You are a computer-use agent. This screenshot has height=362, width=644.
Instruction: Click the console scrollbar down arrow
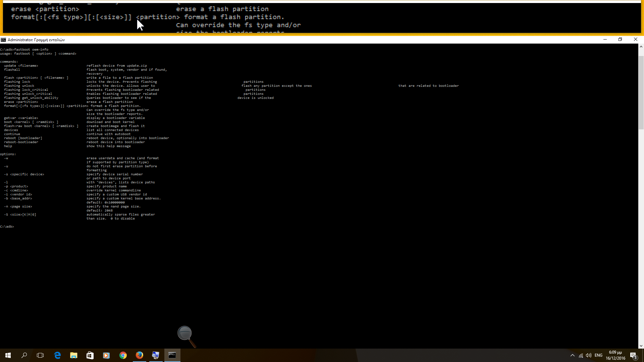[x=641, y=346]
